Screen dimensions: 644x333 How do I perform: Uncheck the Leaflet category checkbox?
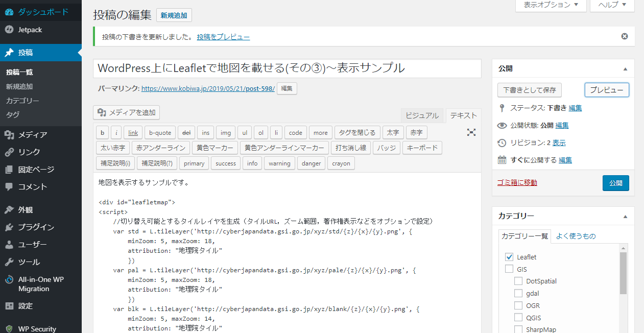coord(509,257)
